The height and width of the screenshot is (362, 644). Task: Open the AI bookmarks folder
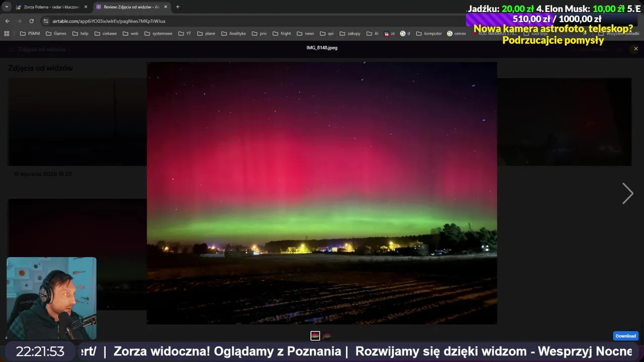pos(372,34)
